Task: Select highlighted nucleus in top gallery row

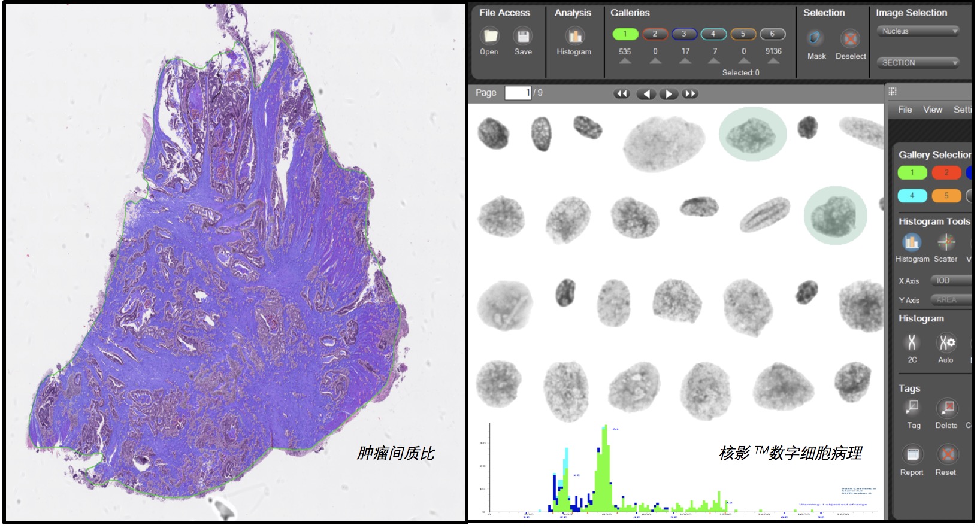Action: [x=752, y=135]
